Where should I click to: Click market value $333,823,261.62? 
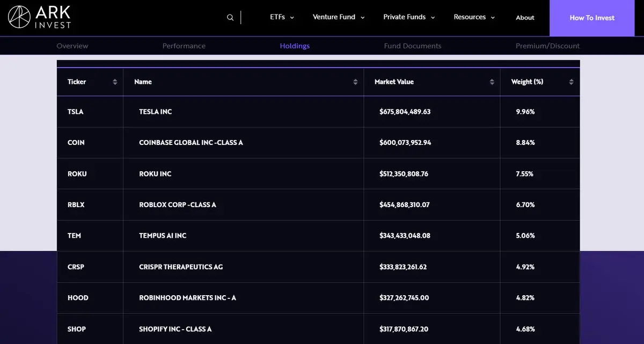tap(403, 267)
